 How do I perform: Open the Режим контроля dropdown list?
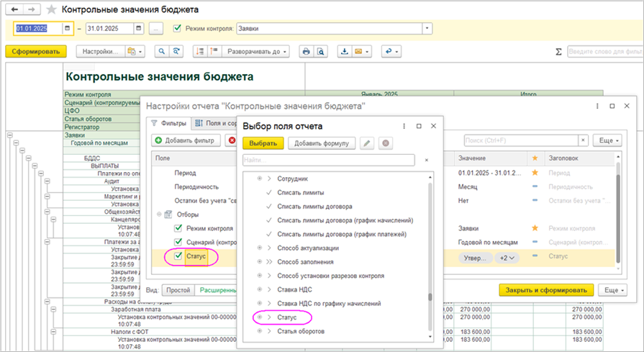pos(427,29)
